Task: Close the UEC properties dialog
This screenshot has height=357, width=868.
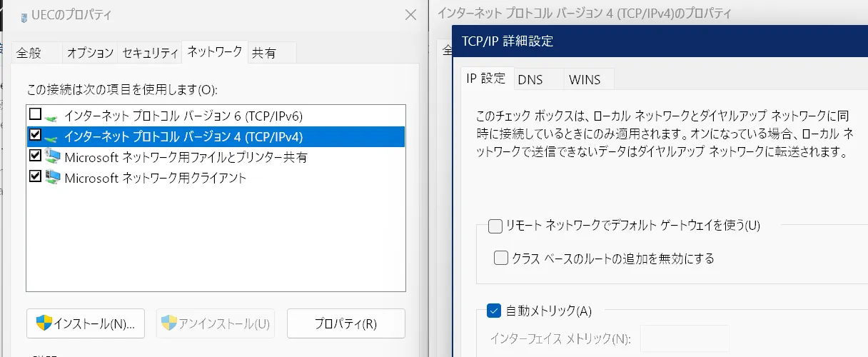Action: pyautogui.click(x=410, y=15)
